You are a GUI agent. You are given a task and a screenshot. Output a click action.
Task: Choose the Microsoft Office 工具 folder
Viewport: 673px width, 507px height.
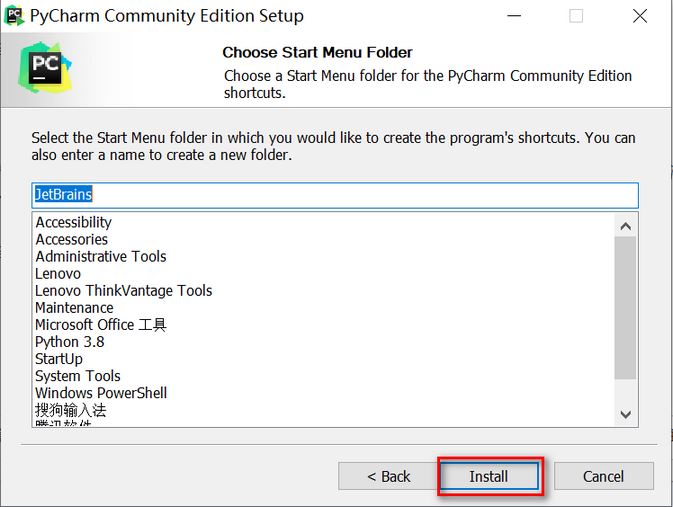pos(101,324)
